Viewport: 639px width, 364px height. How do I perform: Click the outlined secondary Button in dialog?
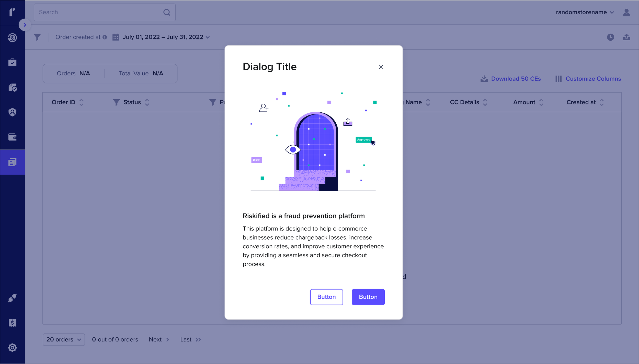point(326,297)
